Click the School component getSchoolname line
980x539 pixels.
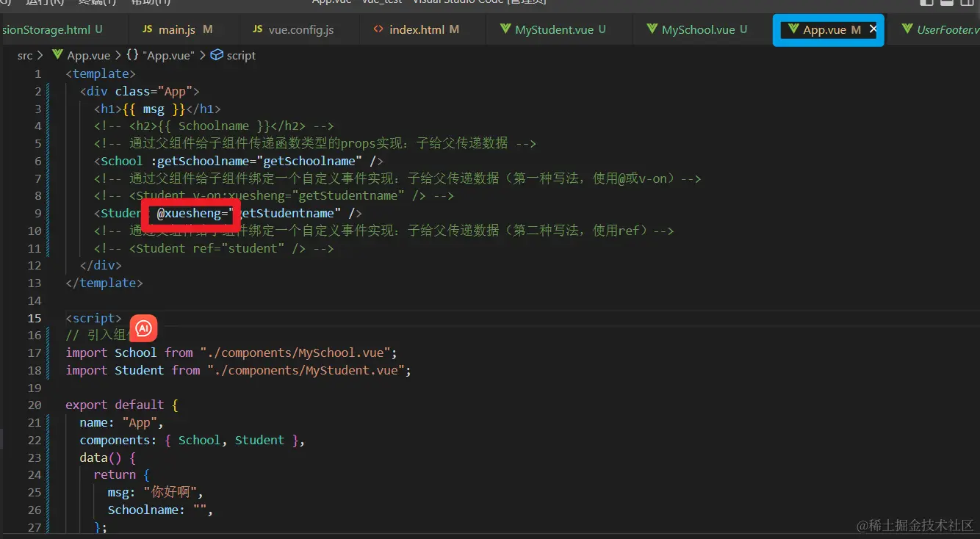point(239,161)
